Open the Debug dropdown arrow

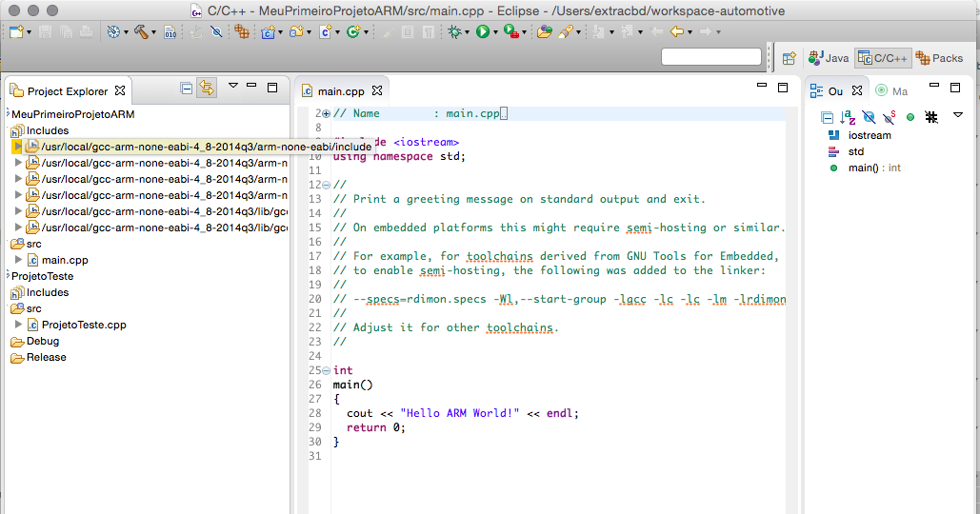467,31
